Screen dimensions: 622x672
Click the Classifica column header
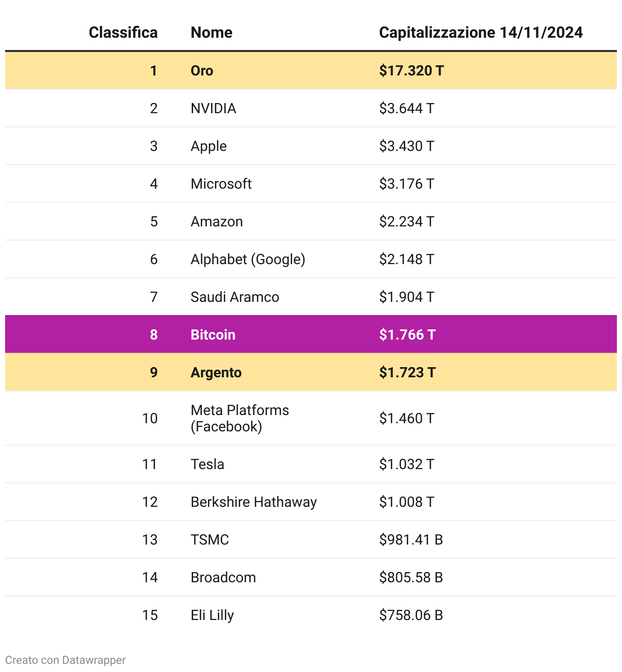123,33
